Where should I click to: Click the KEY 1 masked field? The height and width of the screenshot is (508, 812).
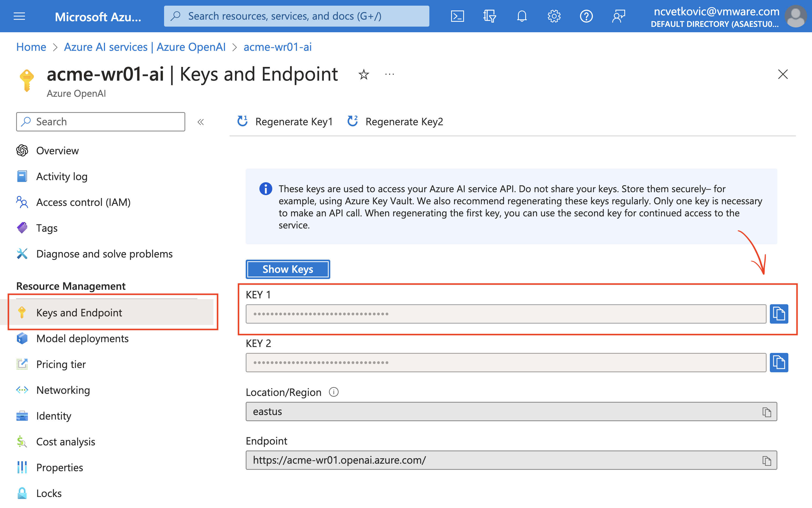tap(506, 314)
